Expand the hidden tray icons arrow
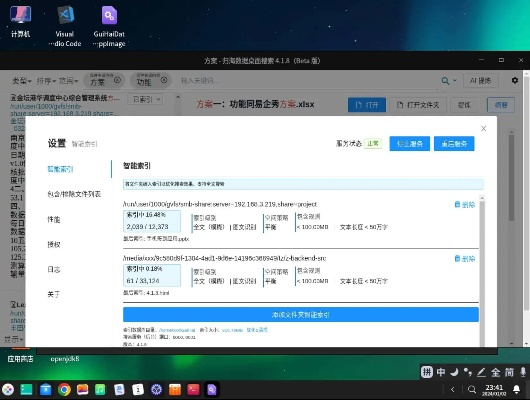Screen dimensions: 530x400 click(x=453, y=390)
